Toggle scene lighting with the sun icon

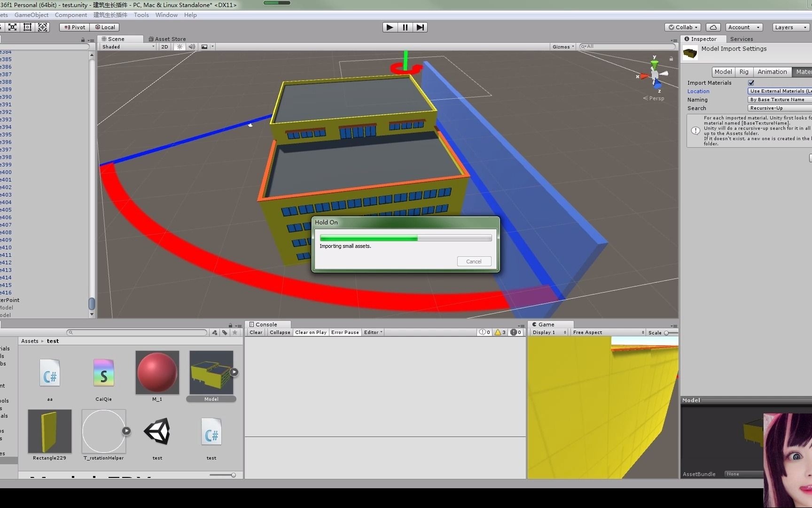180,47
